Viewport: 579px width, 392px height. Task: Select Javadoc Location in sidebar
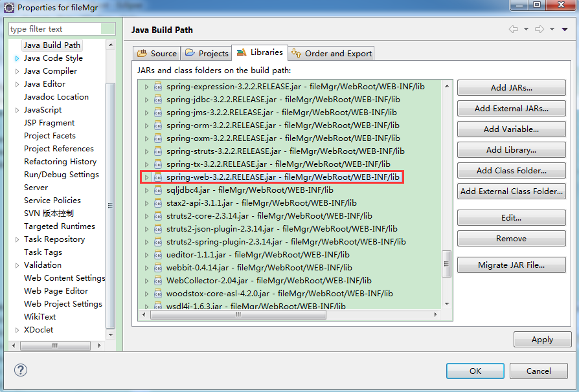[x=56, y=97]
